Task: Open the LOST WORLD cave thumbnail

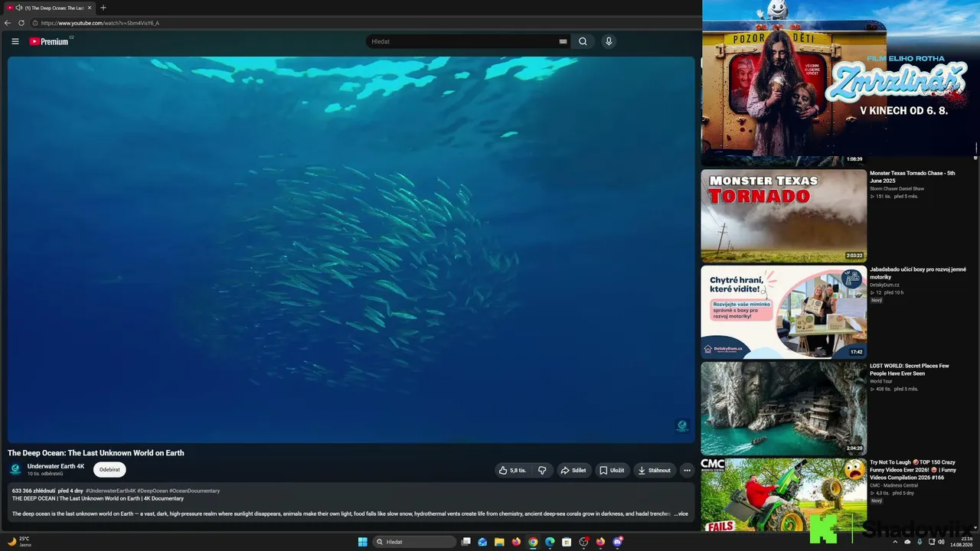Action: (783, 409)
